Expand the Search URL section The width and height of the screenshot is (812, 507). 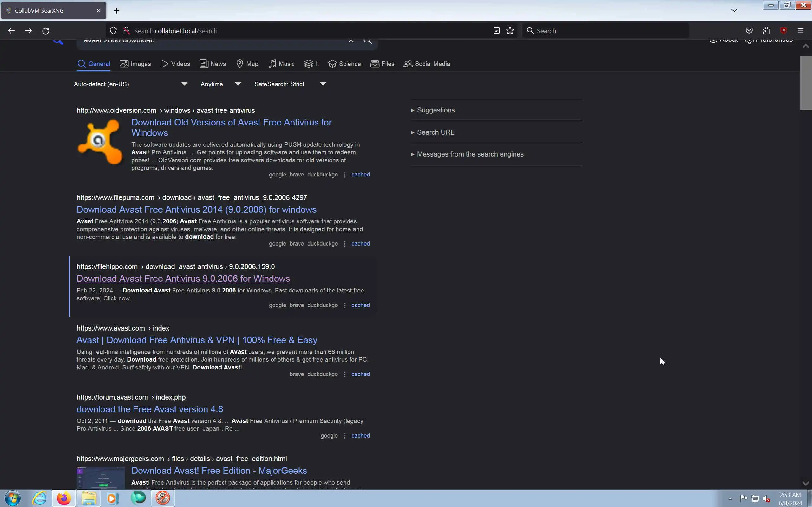tap(435, 132)
